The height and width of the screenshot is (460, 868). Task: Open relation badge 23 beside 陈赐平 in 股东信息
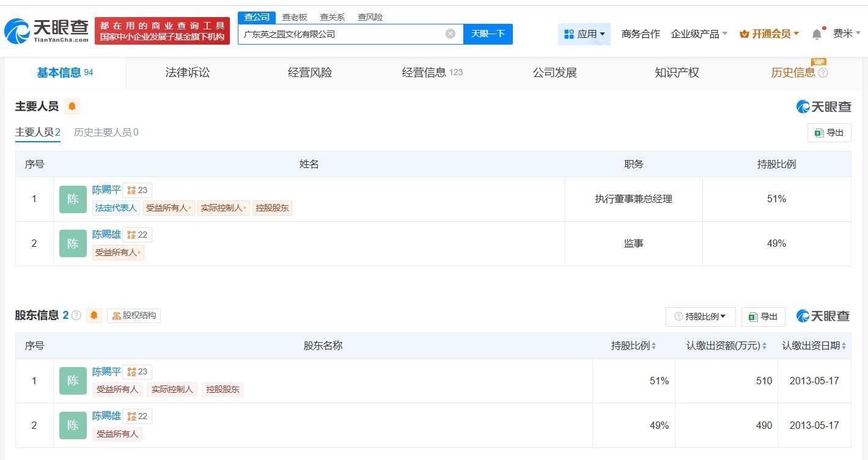pos(138,371)
